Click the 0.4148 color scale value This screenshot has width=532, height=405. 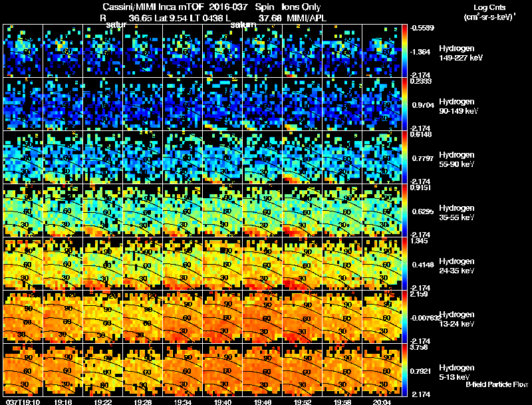423,265
